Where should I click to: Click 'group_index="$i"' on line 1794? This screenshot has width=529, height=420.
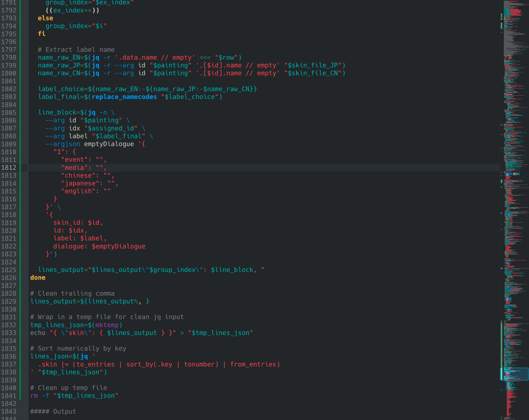point(76,26)
